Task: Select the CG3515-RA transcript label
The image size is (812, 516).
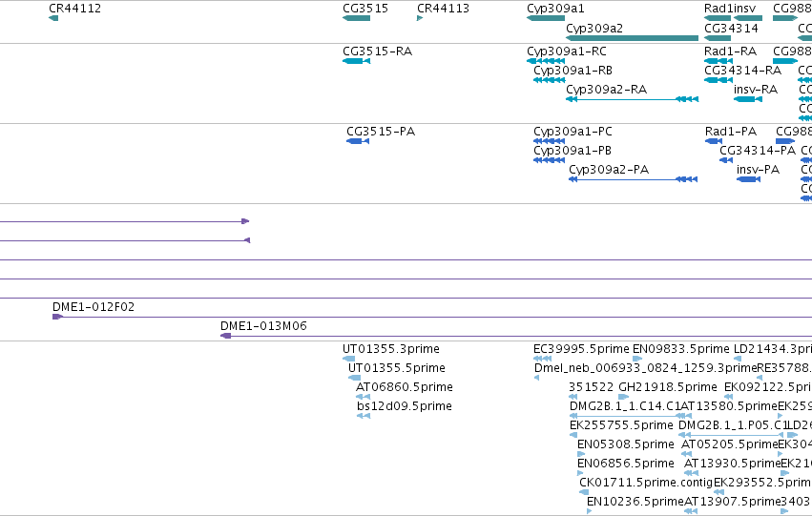Action: click(x=377, y=52)
